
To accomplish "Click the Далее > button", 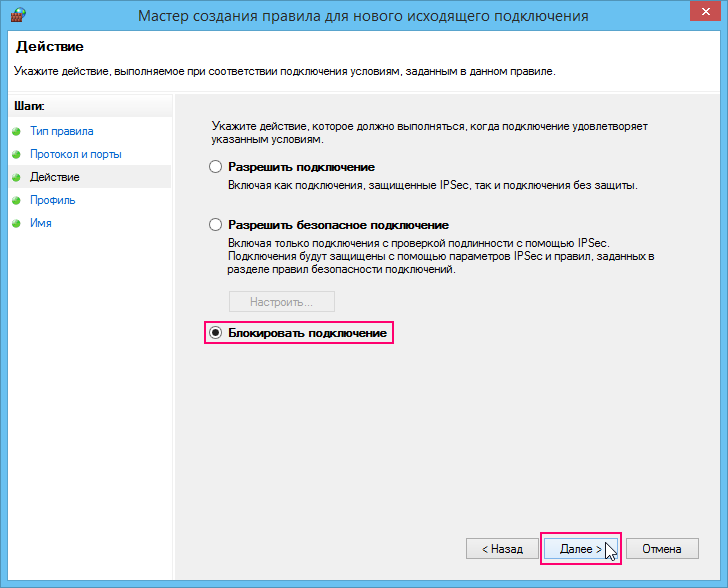I will click(x=580, y=549).
